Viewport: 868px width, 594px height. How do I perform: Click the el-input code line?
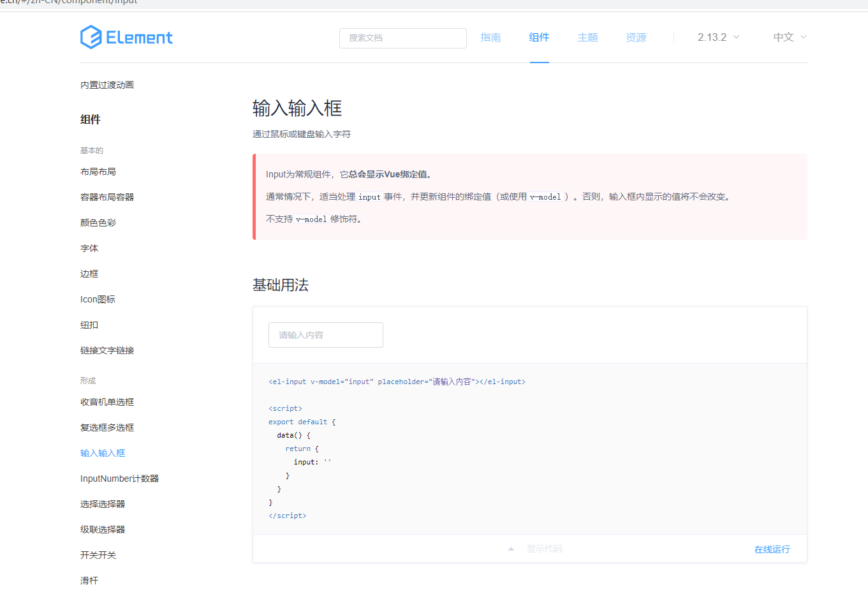point(397,382)
